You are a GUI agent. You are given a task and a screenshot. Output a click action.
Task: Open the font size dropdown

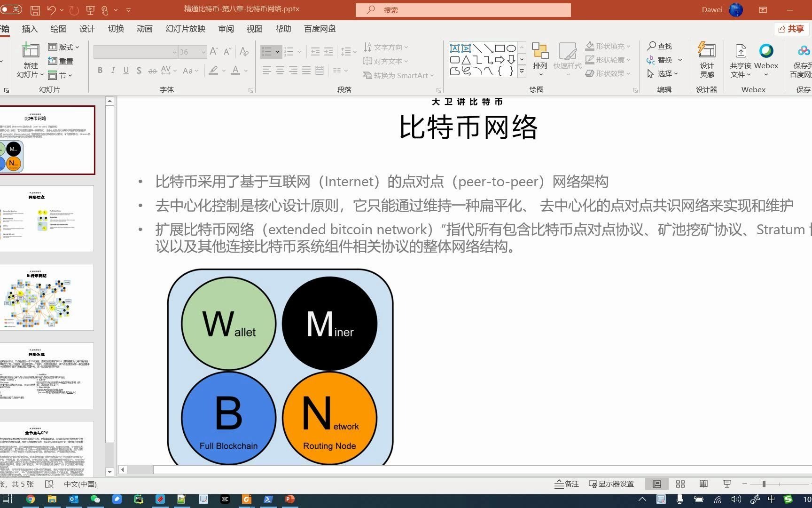coord(204,52)
